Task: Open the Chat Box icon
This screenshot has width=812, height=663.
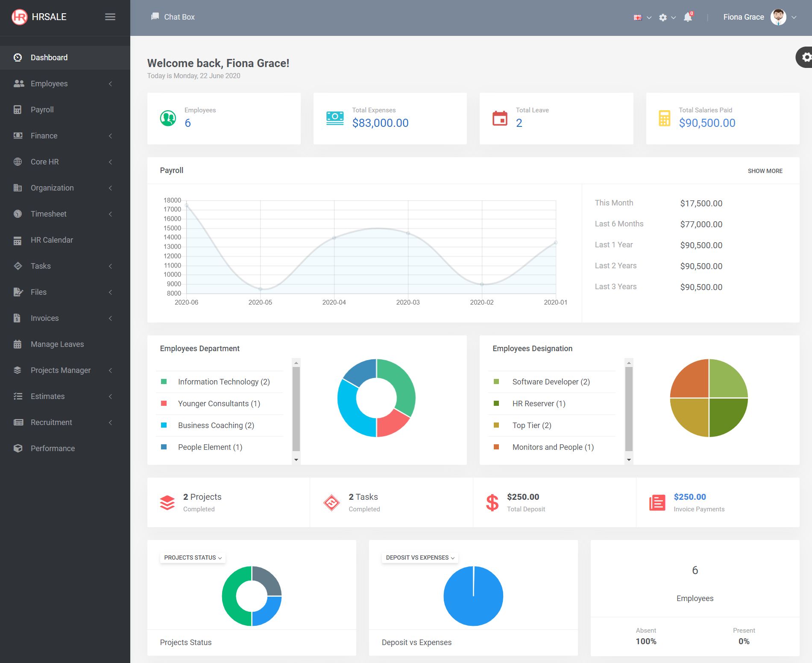Action: click(155, 17)
